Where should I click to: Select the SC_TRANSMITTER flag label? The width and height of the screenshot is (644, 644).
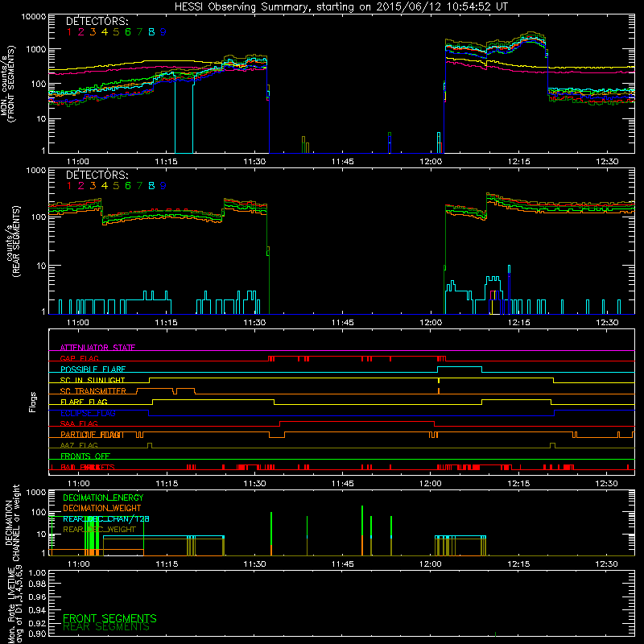(x=93, y=391)
